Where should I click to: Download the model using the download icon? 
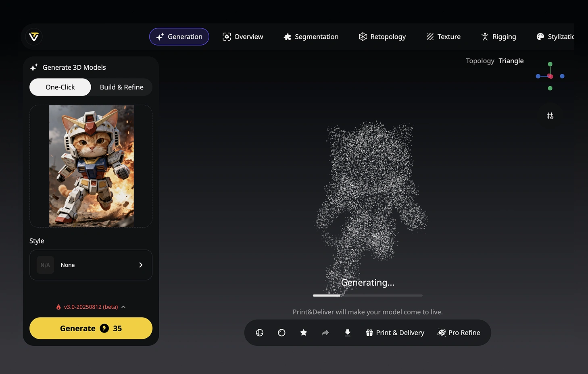click(348, 332)
